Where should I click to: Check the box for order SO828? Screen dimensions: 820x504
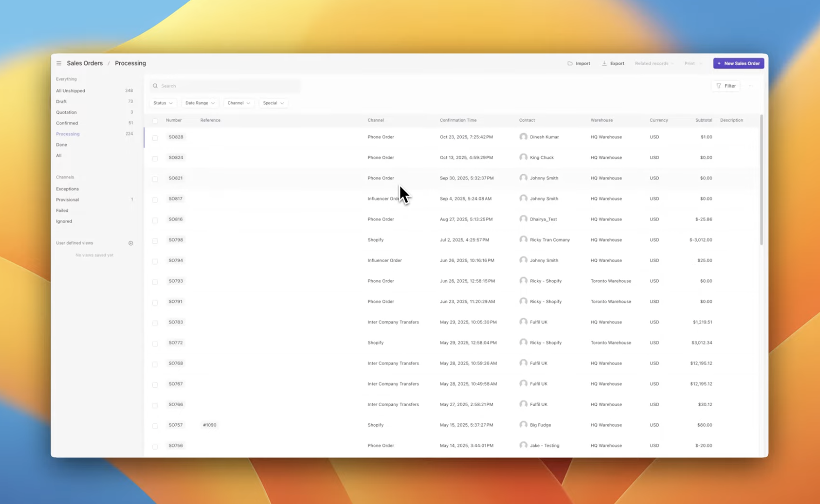click(x=155, y=137)
